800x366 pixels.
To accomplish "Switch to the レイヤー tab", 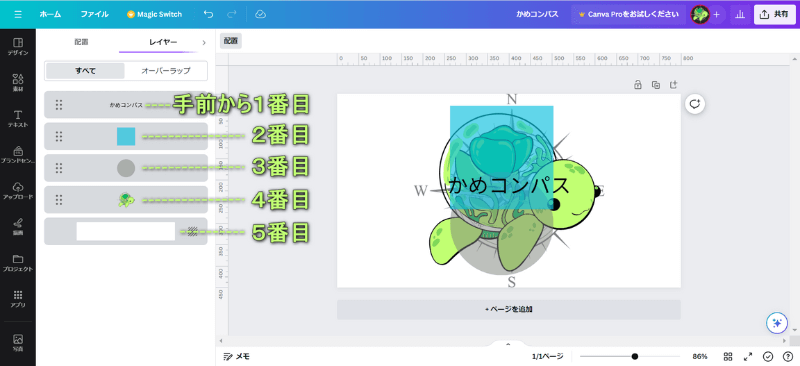I will pos(163,42).
